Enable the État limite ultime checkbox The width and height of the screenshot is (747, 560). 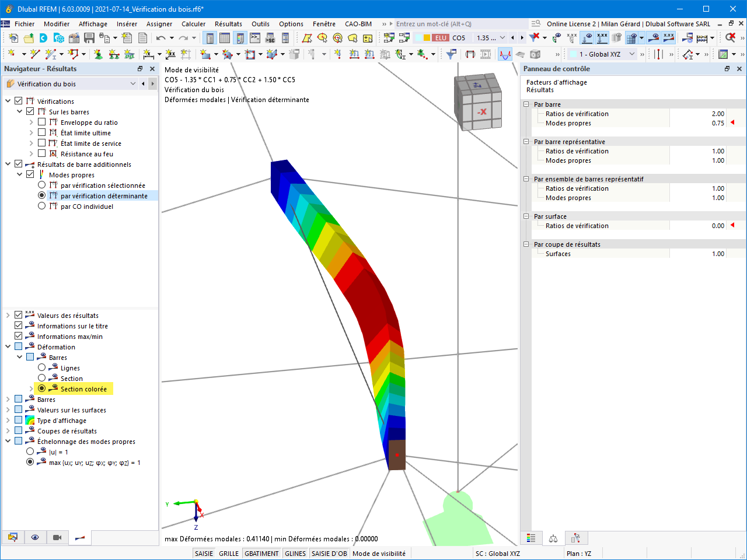point(42,132)
